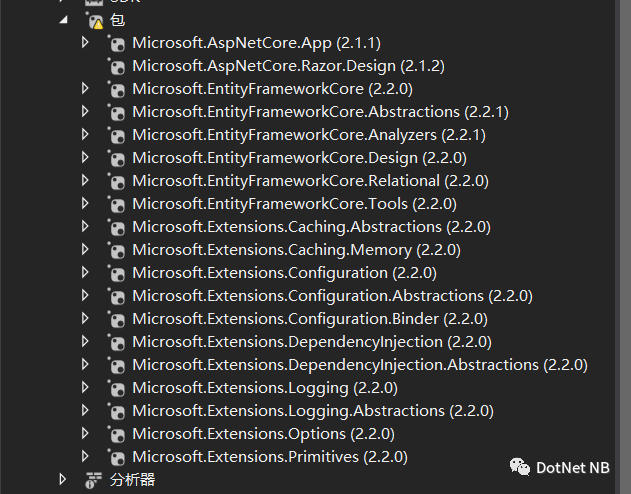Expand Microsoft.Extensions.Caching.Abstractions (2.2.0) node
631x494 pixels.
click(85, 226)
